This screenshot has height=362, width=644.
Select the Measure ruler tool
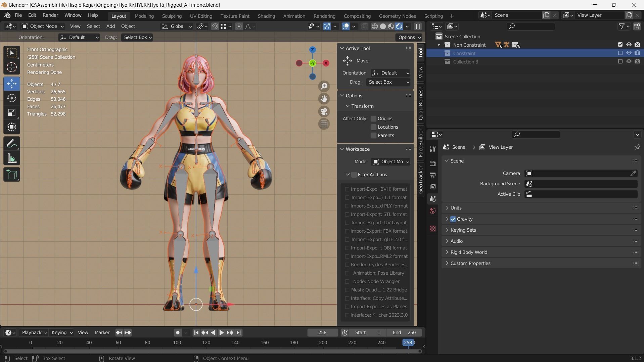pos(12,158)
